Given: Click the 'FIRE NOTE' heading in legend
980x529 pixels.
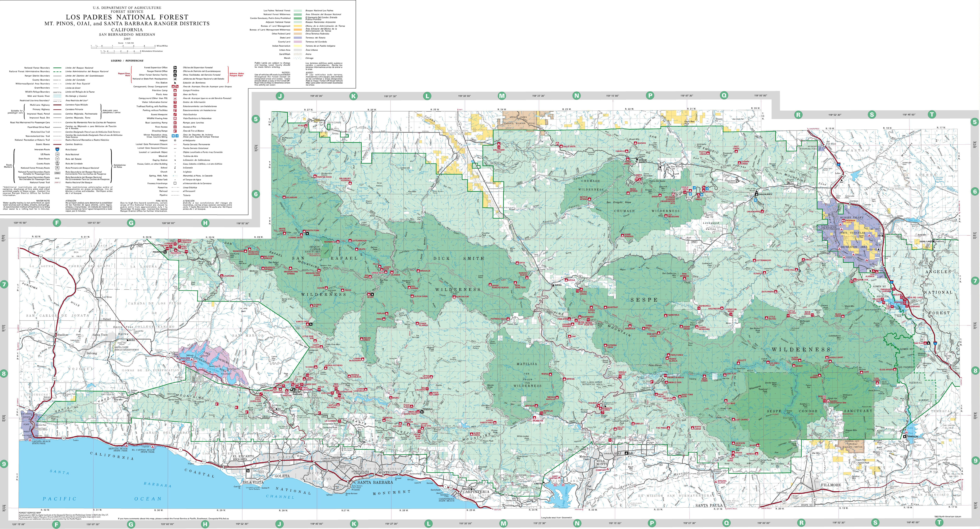Looking at the screenshot, I should [x=162, y=201].
